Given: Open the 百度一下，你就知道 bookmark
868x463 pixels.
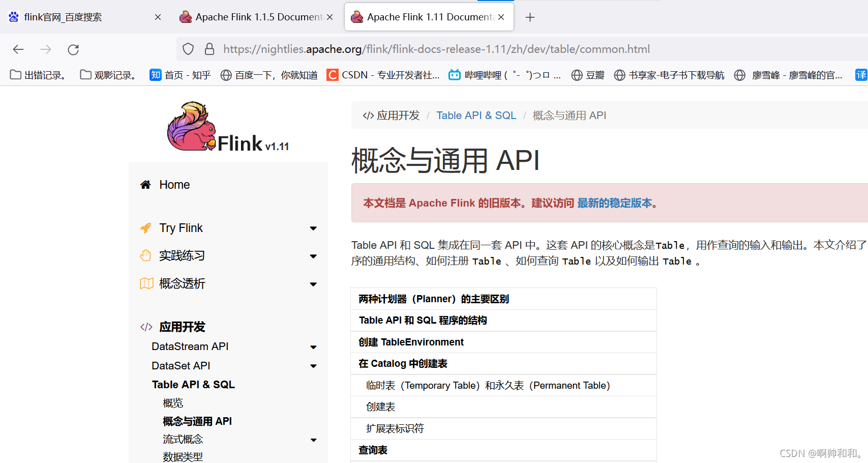Looking at the screenshot, I should [269, 75].
